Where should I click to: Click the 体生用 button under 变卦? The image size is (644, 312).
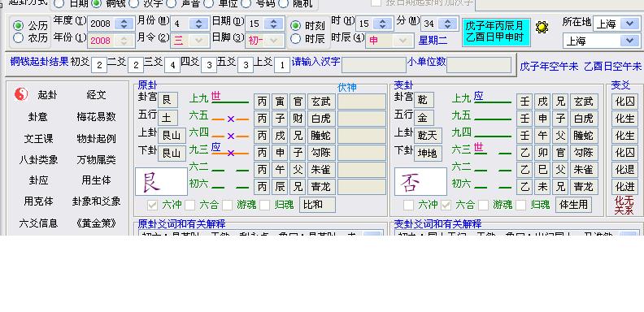point(573,205)
